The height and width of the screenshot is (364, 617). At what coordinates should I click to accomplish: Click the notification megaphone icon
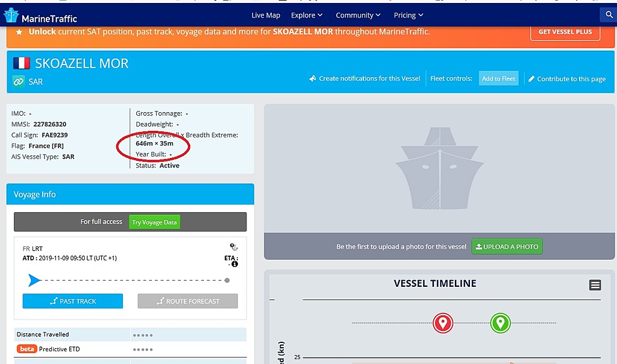click(x=313, y=78)
